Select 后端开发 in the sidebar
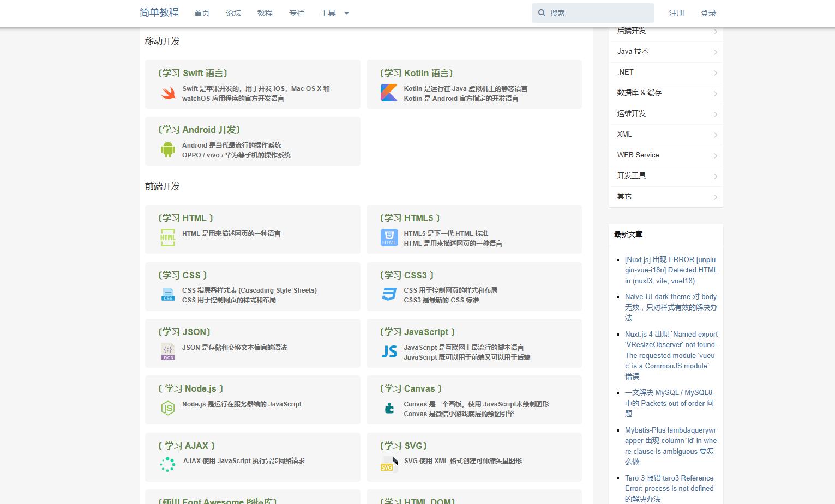The image size is (835, 504). coord(632,31)
